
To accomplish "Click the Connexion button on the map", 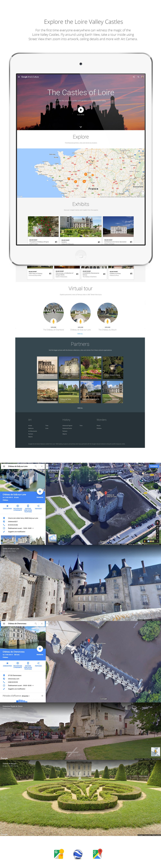I will pos(154,466).
